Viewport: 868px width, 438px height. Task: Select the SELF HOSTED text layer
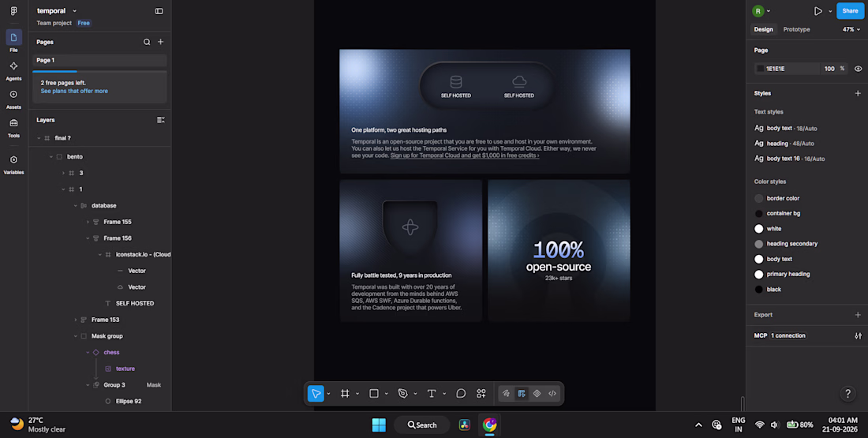pyautogui.click(x=134, y=304)
